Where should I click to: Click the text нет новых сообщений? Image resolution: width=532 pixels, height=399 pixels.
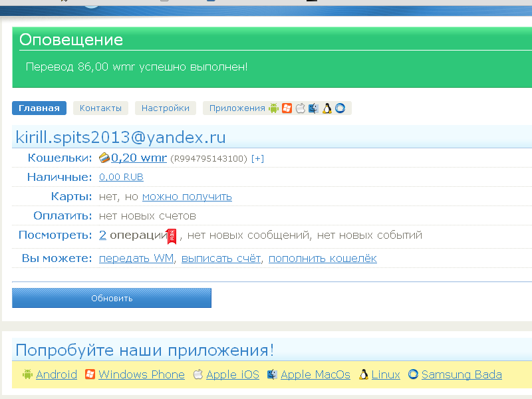click(x=248, y=235)
